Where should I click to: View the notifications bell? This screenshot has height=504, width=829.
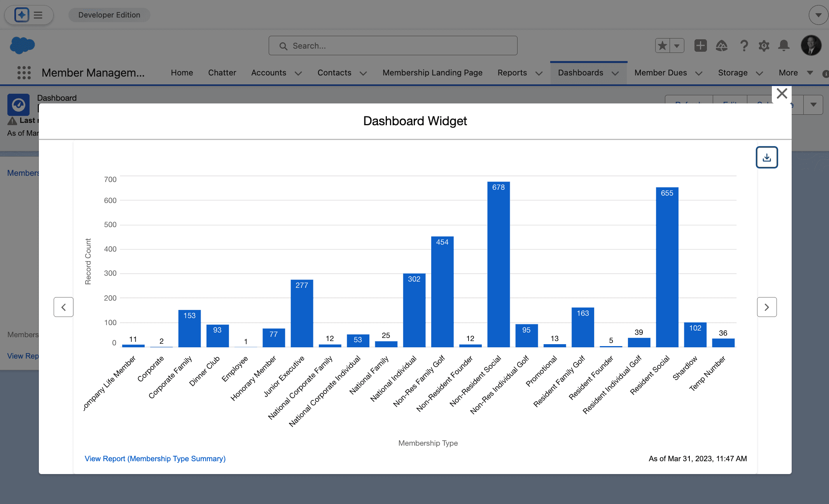[x=784, y=46]
